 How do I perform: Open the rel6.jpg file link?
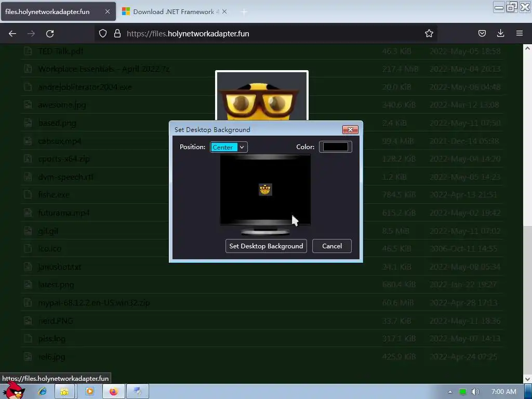51,356
